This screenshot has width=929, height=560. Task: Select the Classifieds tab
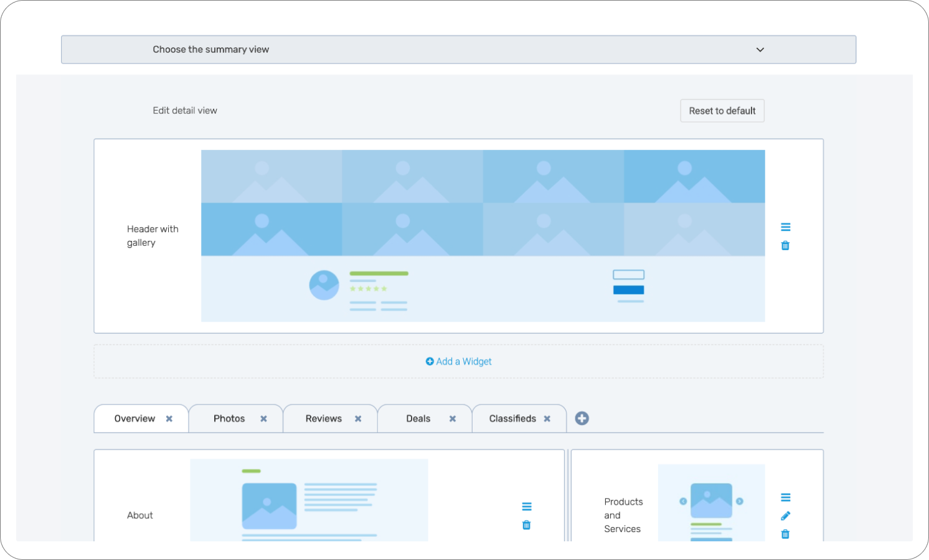512,419
